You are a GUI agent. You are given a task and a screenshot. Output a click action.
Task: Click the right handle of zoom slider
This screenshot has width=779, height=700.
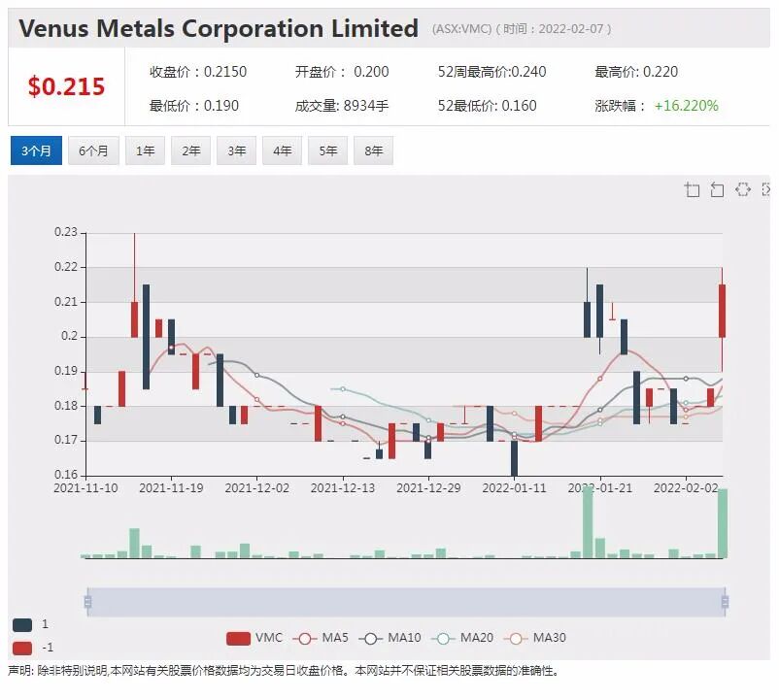[725, 602]
